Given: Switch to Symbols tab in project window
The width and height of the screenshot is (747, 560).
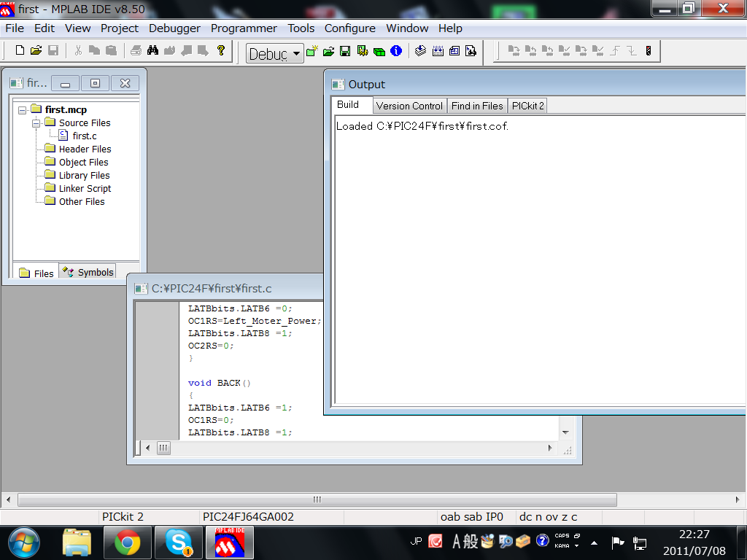Looking at the screenshot, I should pos(88,272).
